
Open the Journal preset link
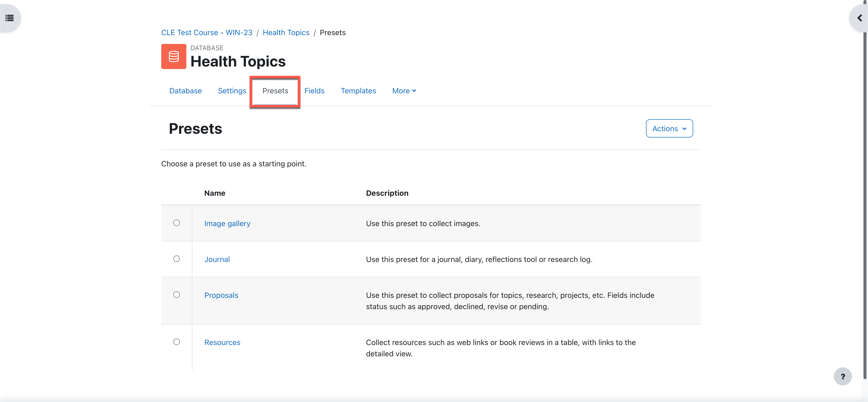(217, 259)
